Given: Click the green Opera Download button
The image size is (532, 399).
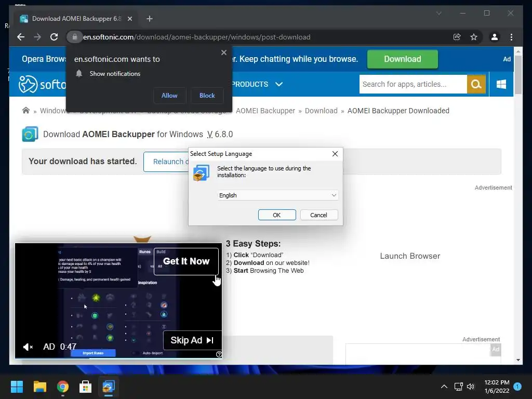Looking at the screenshot, I should [403, 59].
